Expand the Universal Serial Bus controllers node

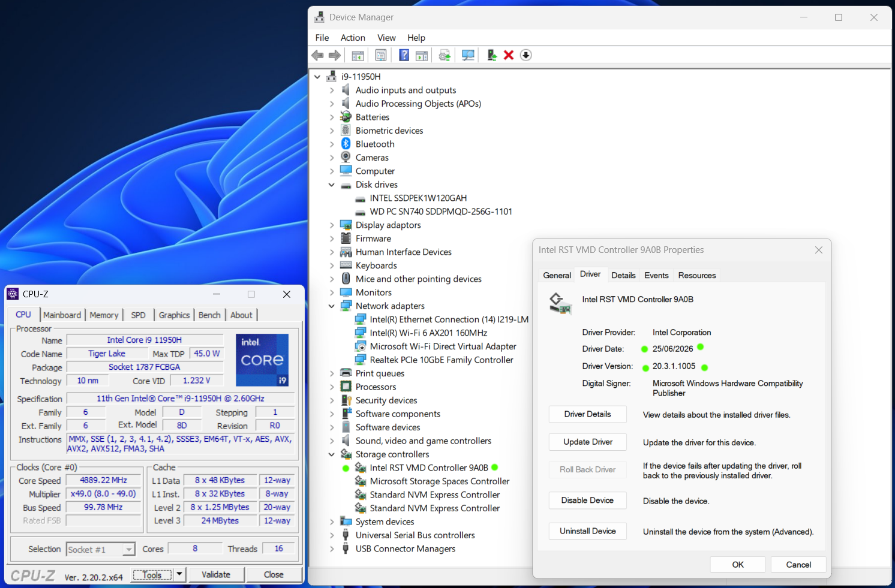pos(332,535)
